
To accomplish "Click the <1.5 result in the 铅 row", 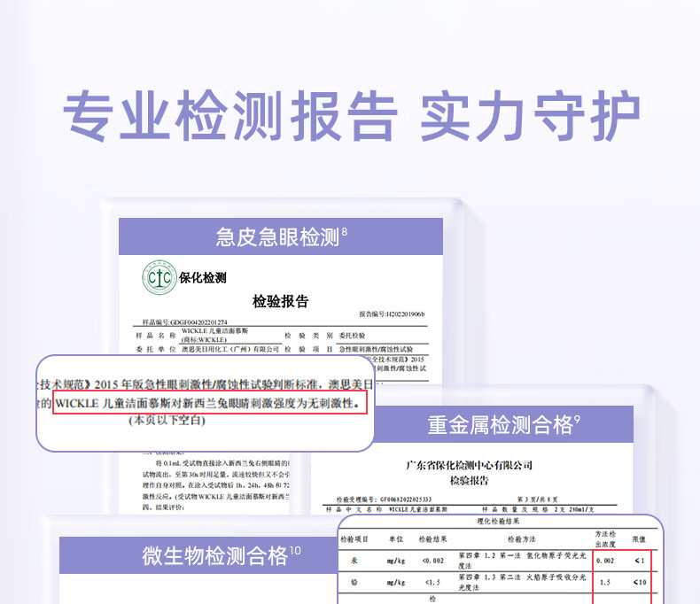I will click(x=432, y=582).
